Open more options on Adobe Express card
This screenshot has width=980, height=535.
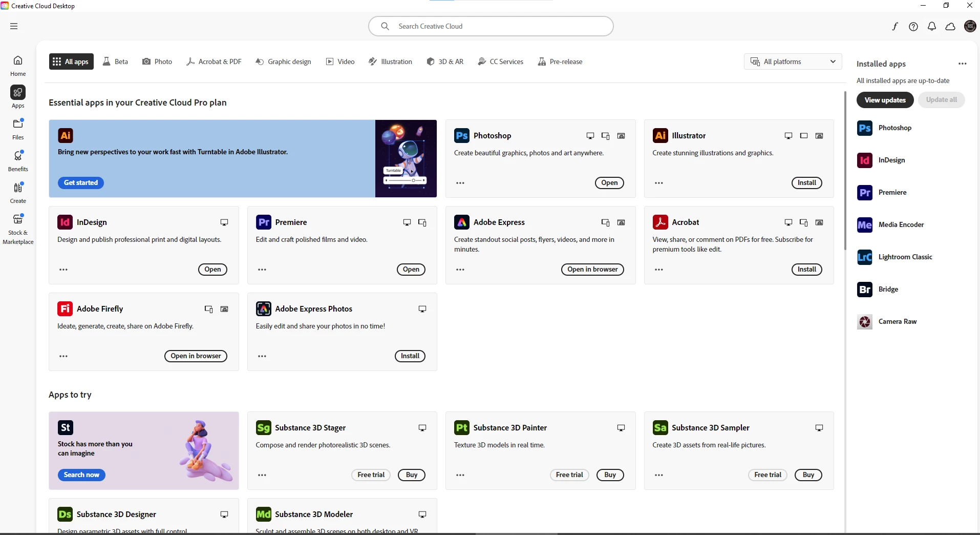point(460,270)
